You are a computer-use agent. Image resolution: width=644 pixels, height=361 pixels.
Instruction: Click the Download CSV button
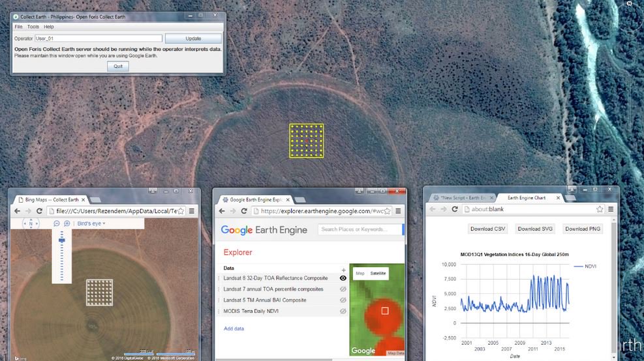point(487,229)
